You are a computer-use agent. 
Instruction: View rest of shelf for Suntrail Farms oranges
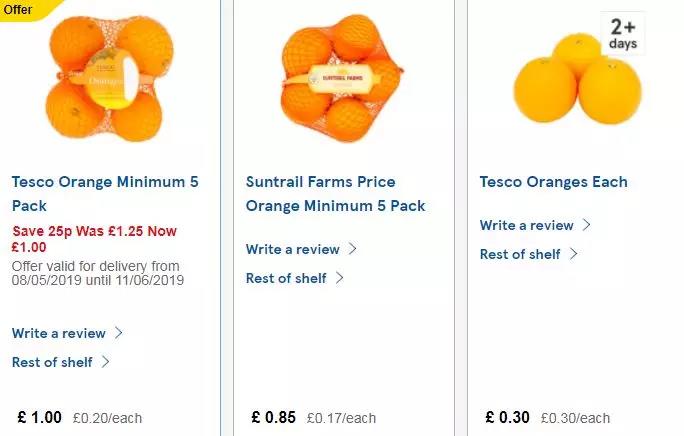tap(286, 278)
